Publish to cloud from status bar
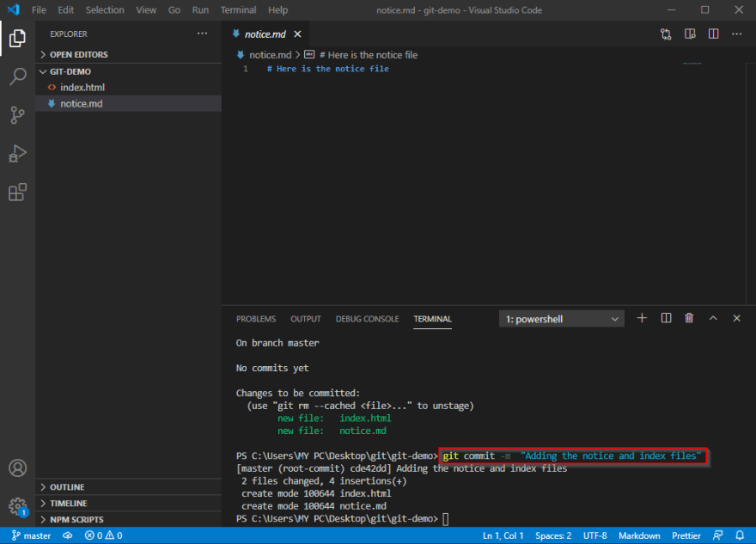Image resolution: width=756 pixels, height=544 pixels. point(68,535)
